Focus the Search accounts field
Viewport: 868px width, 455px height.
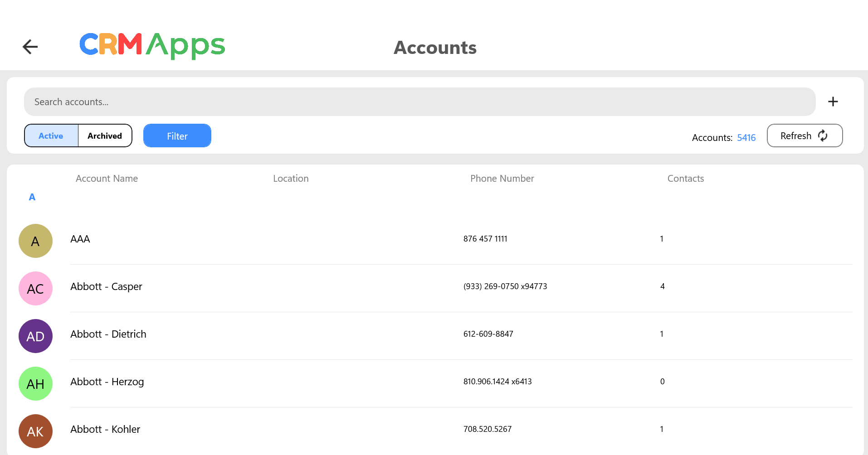click(419, 102)
